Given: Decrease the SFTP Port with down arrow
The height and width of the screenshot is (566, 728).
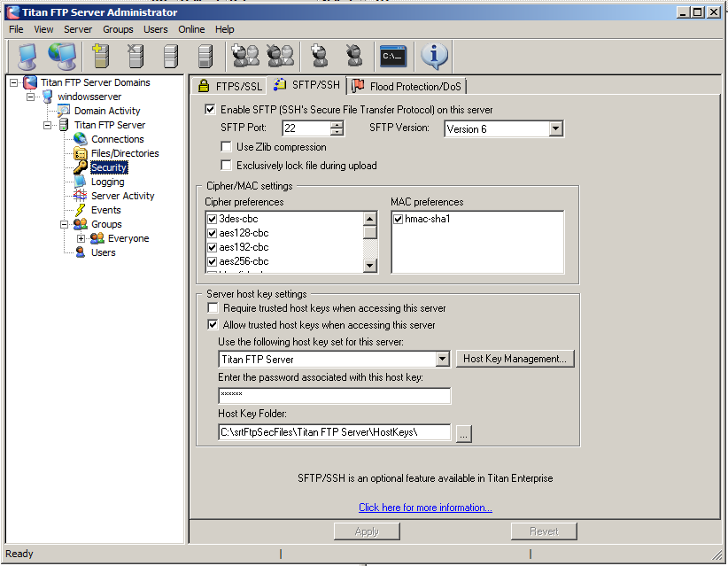Looking at the screenshot, I should [337, 132].
